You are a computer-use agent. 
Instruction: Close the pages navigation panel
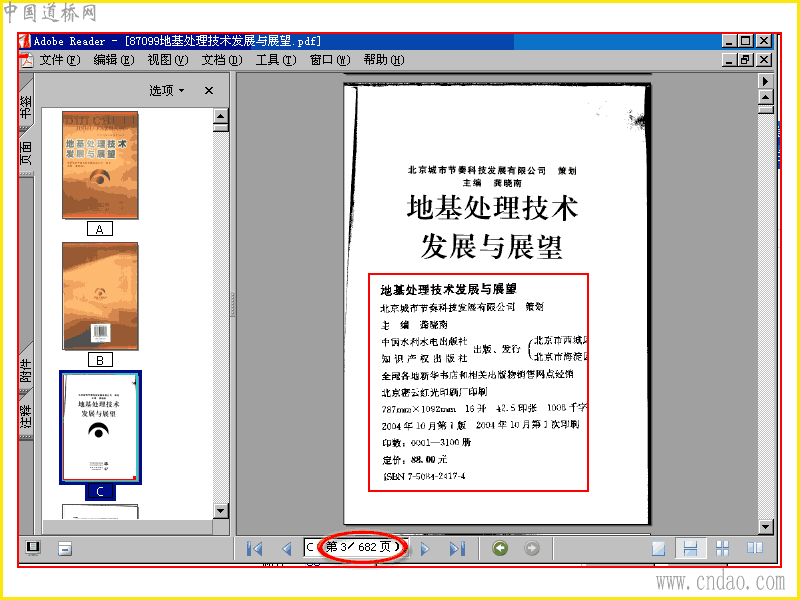tap(209, 90)
